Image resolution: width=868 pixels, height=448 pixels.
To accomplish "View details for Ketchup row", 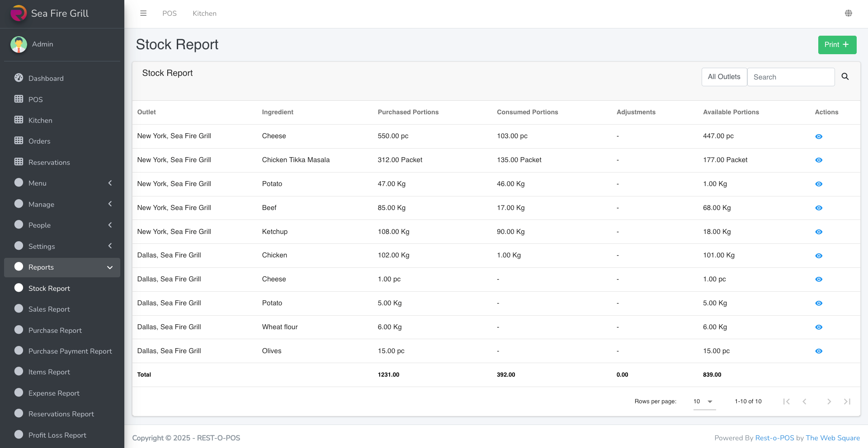I will (819, 232).
